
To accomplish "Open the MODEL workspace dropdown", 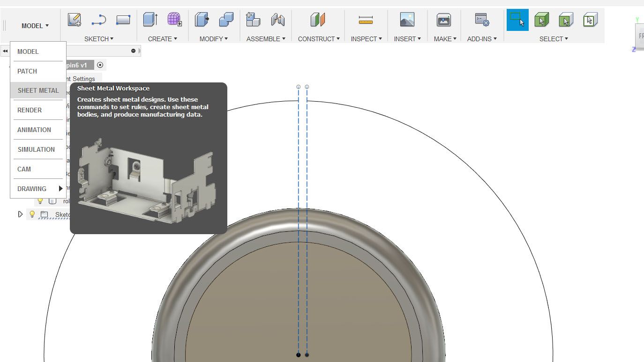I will coord(35,26).
